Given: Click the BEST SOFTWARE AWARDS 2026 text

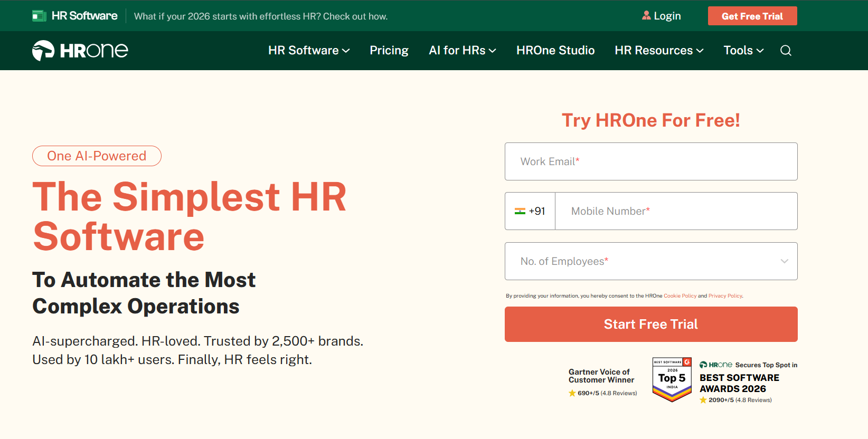Looking at the screenshot, I should click(739, 383).
